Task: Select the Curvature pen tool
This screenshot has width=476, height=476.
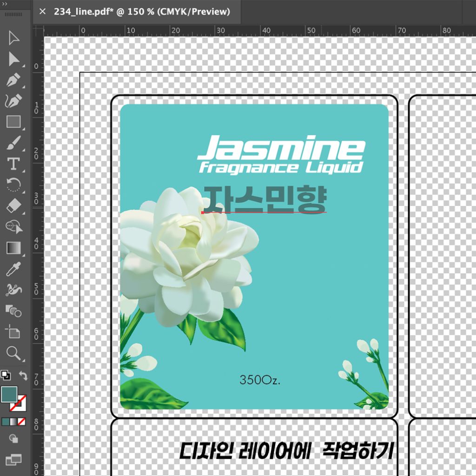Action: (13, 101)
